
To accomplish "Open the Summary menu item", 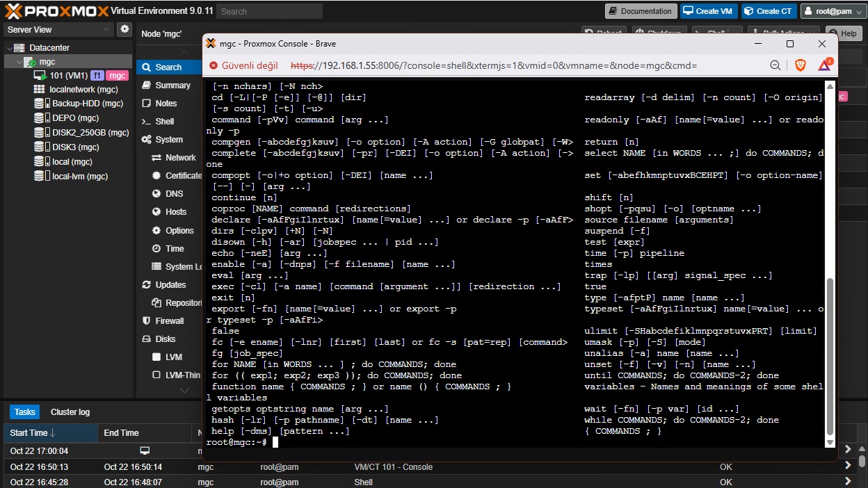I will click(172, 86).
